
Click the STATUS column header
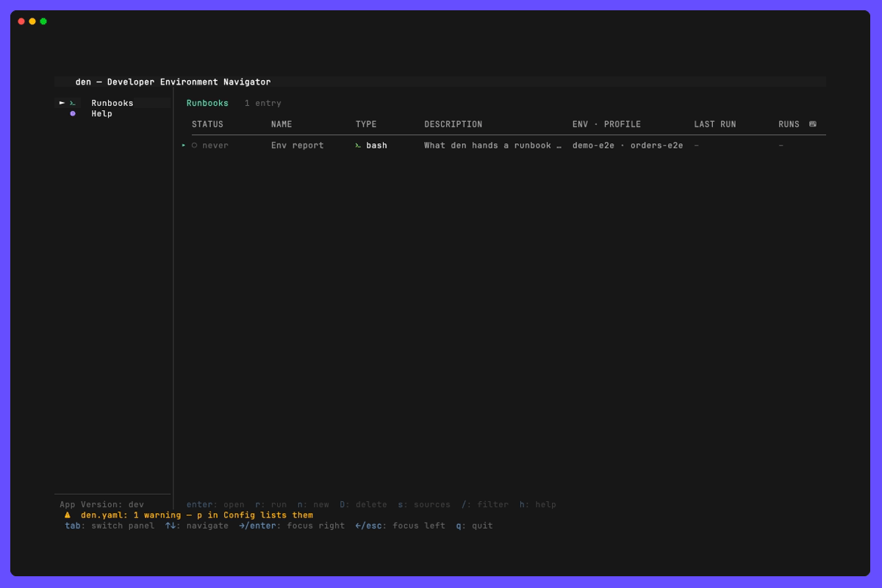[207, 124]
